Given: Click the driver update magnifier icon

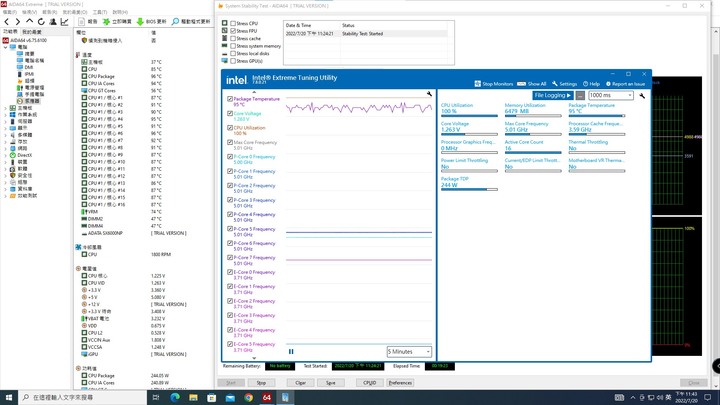Looking at the screenshot, I should pos(175,22).
